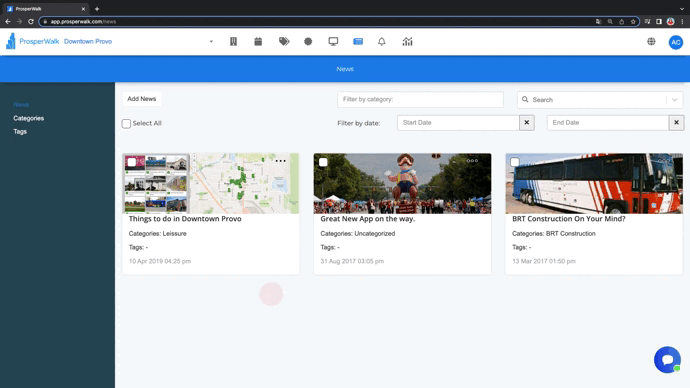Open the map collage thumbnail image
The width and height of the screenshot is (690, 388).
tap(211, 183)
